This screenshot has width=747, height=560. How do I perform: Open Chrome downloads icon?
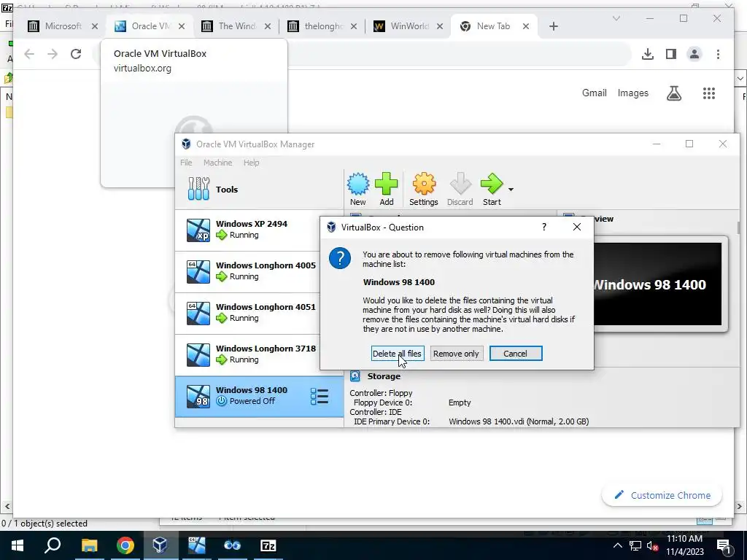coord(648,54)
